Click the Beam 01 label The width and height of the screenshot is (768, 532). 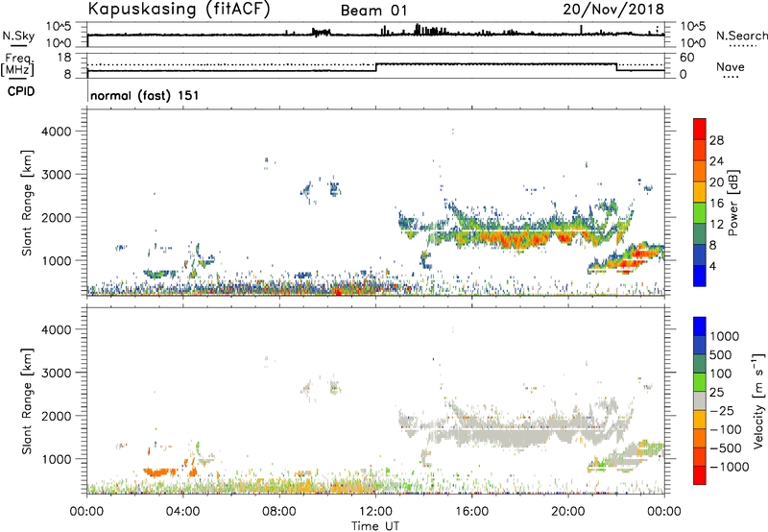click(x=373, y=11)
